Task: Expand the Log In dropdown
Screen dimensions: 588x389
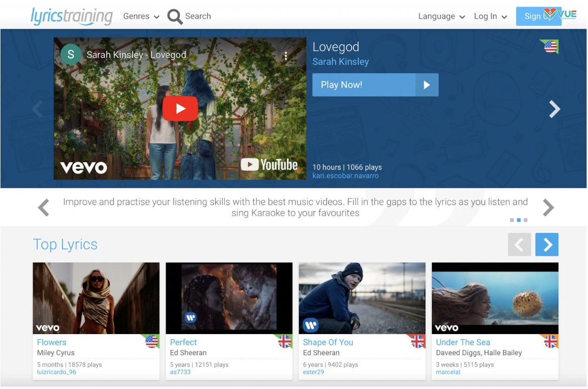Action: click(x=490, y=16)
